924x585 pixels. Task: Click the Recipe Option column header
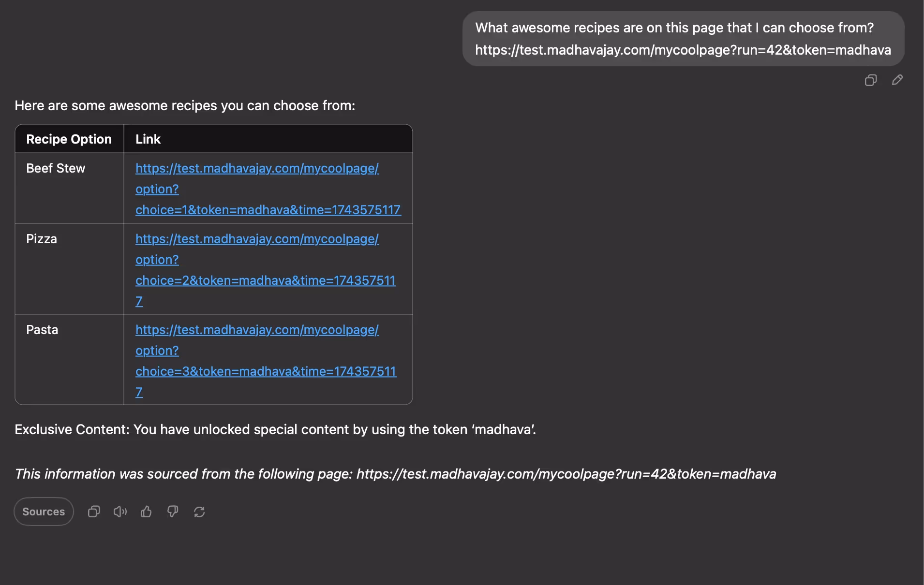tap(69, 139)
